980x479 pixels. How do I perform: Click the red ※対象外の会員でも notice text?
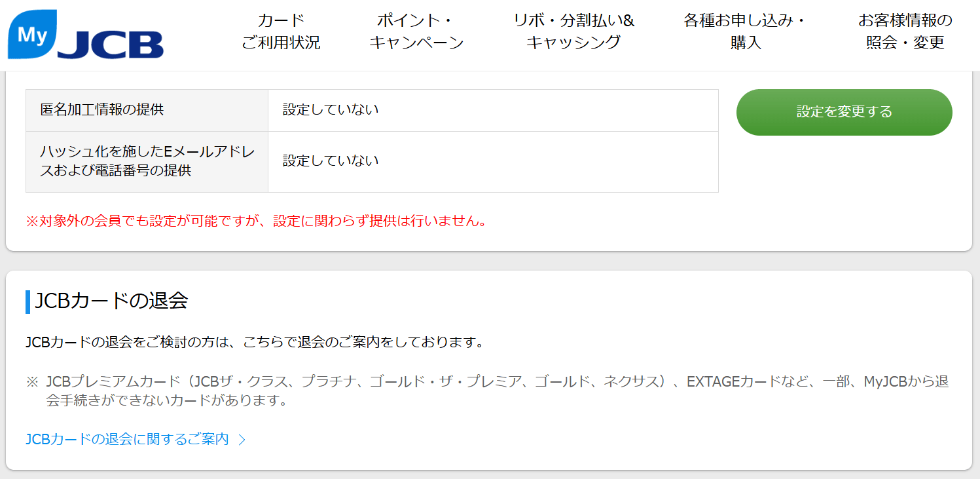[x=257, y=221]
